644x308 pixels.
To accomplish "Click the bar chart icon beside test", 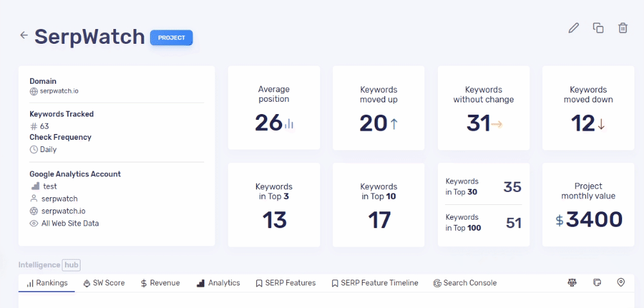I will click(x=35, y=186).
